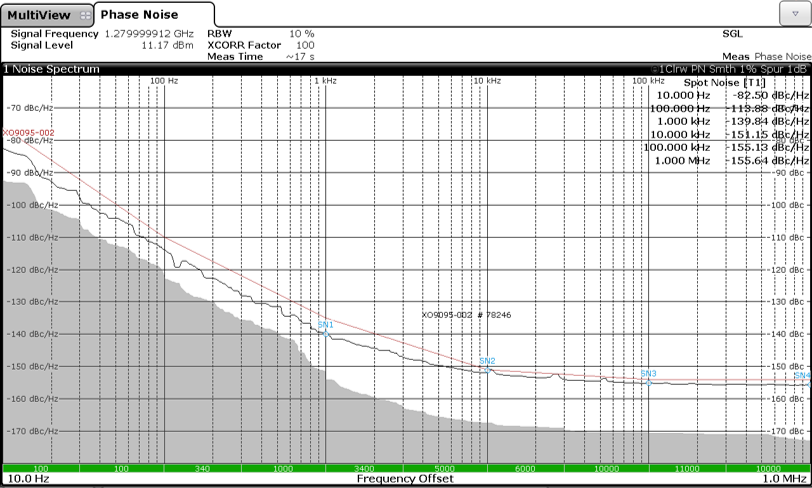Click the MultiView grid icon
This screenshot has width=812, height=488.
(x=84, y=15)
